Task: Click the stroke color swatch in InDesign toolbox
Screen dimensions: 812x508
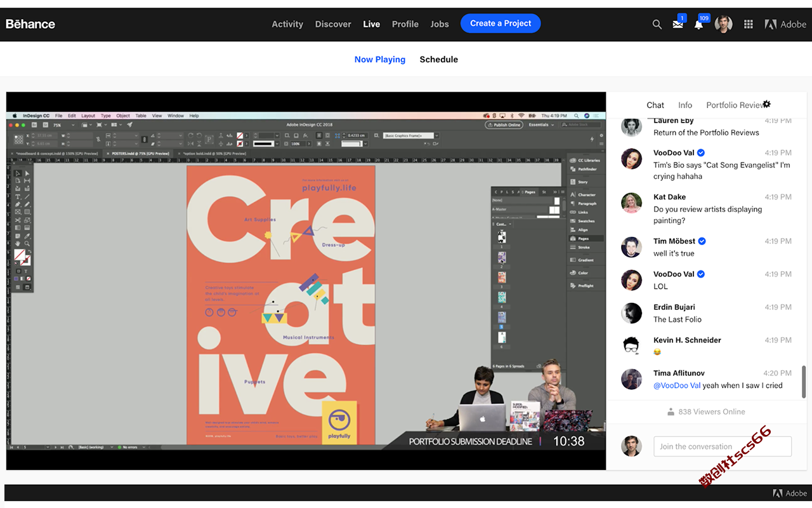Action: point(25,260)
